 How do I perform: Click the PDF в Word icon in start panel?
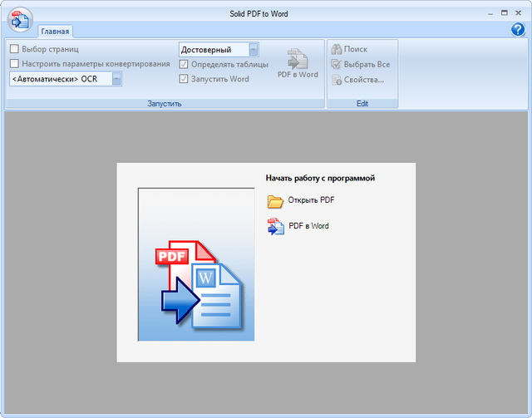point(275,226)
